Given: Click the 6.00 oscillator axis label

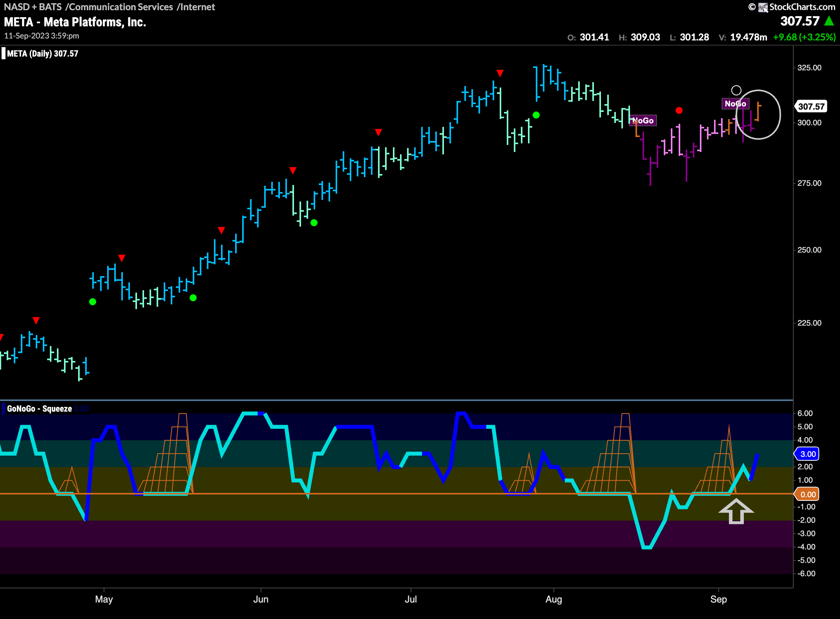Looking at the screenshot, I should coord(805,413).
